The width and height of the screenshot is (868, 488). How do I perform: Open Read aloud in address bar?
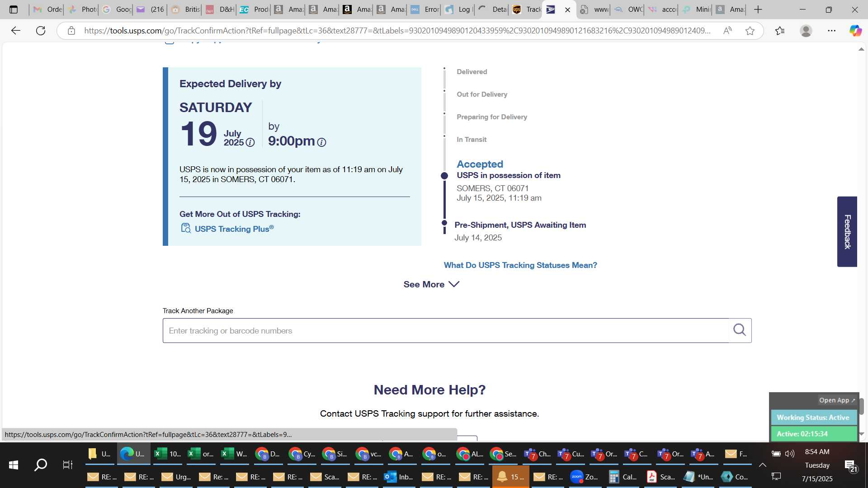(x=727, y=31)
